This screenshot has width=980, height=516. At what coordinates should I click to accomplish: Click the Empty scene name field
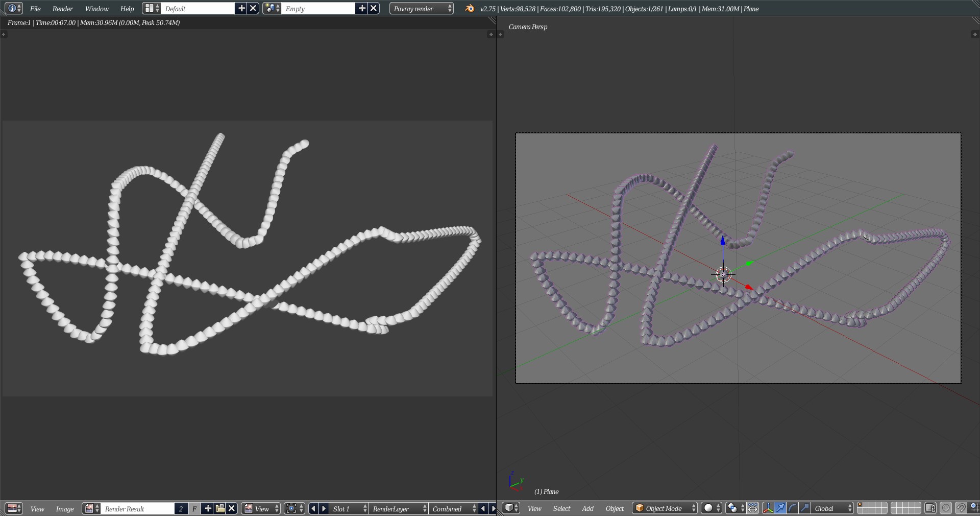point(317,9)
